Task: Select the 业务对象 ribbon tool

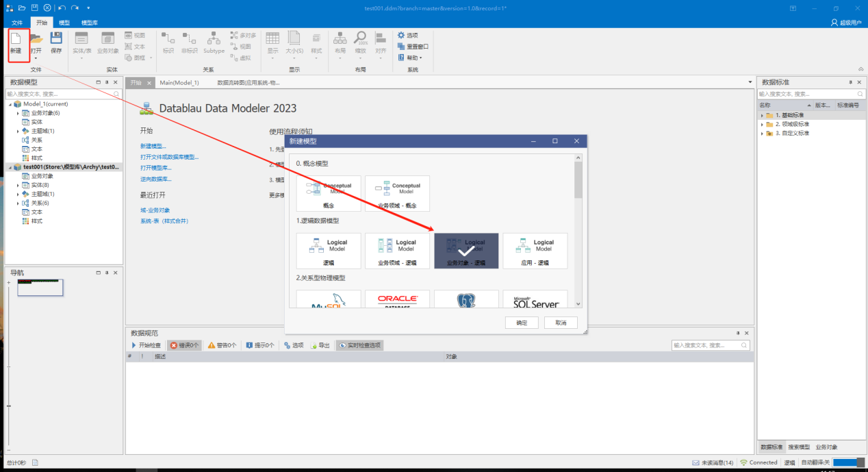Action: (108, 42)
